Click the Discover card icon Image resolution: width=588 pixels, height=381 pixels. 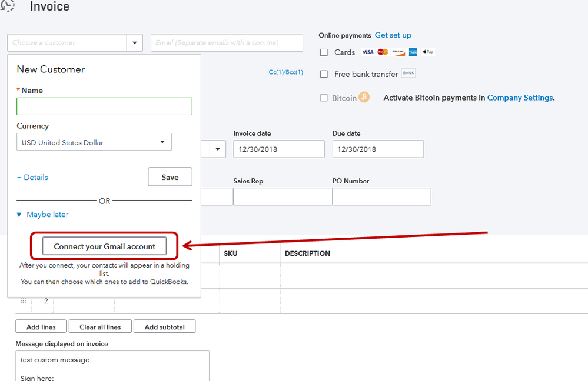tap(398, 52)
